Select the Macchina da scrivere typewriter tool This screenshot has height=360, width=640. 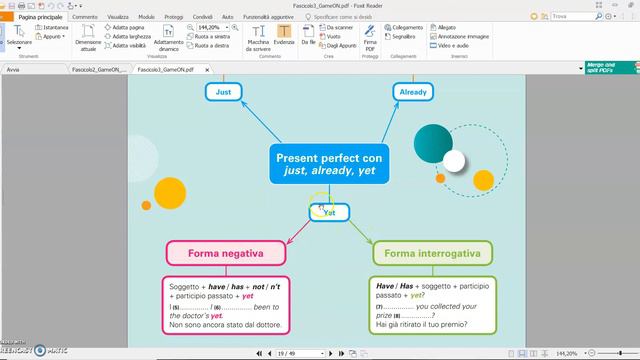pos(258,38)
